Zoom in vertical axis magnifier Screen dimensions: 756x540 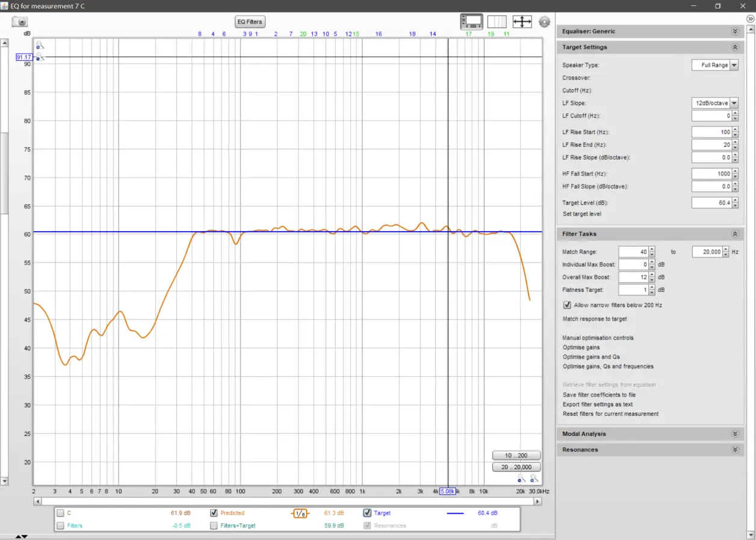point(40,45)
